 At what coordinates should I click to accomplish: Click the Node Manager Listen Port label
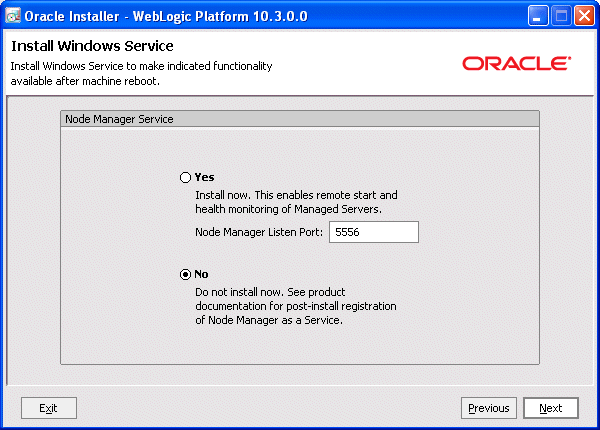point(259,232)
